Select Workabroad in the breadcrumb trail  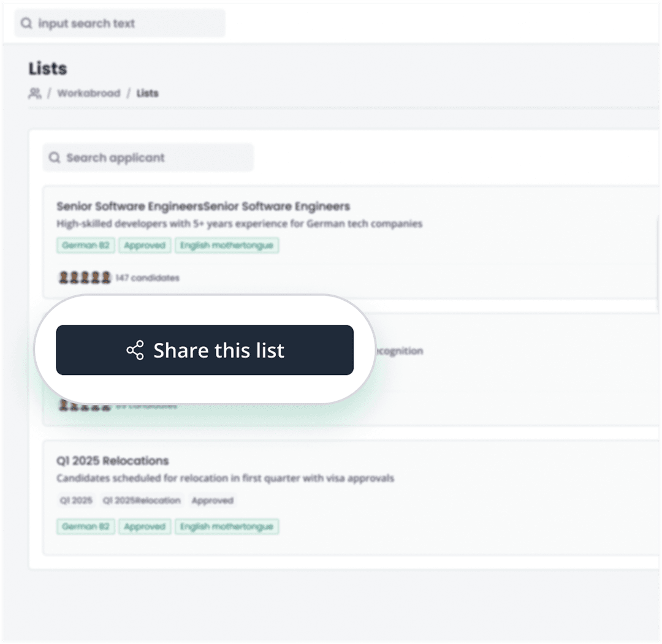[88, 93]
